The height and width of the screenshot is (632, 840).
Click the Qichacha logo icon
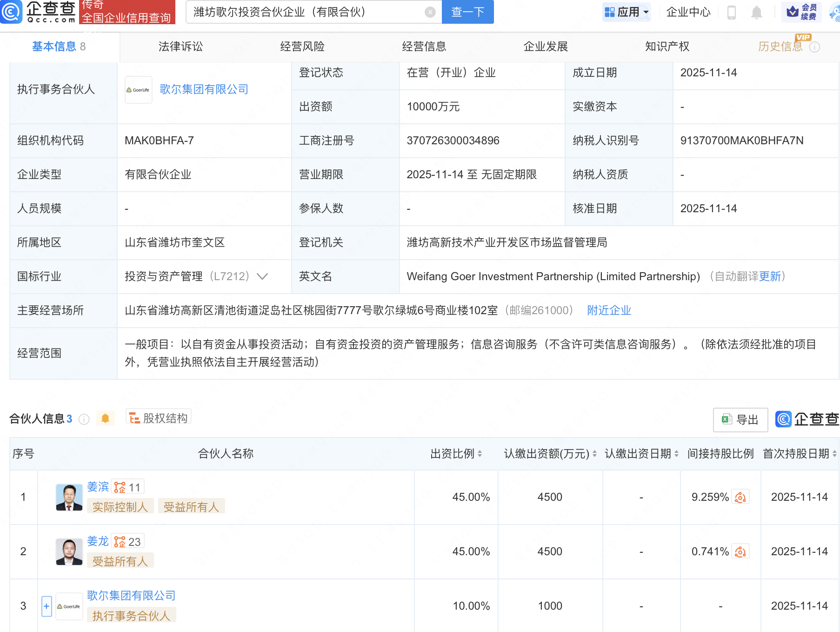pyautogui.click(x=11, y=12)
